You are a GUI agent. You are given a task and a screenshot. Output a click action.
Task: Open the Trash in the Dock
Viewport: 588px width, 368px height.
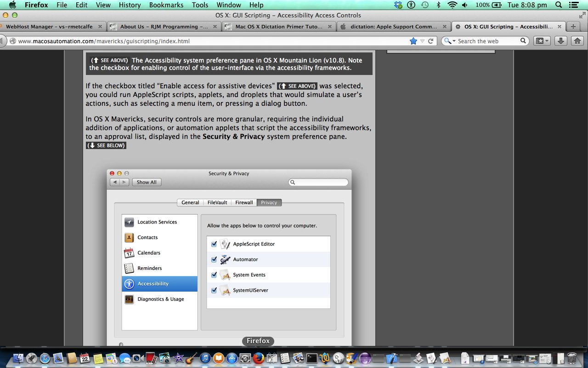tap(572, 358)
